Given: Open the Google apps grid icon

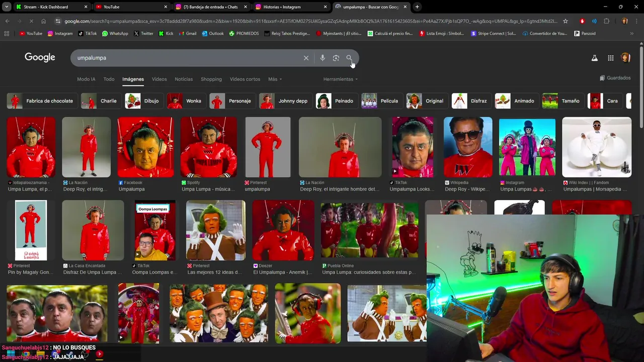Looking at the screenshot, I should pos(610,58).
